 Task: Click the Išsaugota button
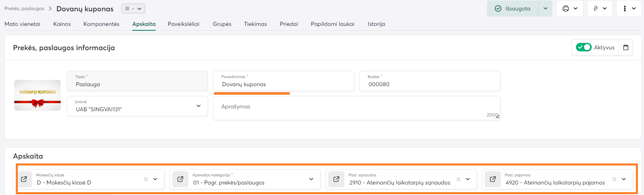pos(513,8)
